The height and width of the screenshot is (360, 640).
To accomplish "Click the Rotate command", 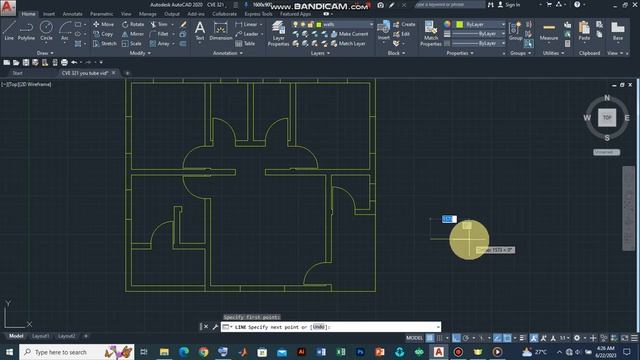I will tap(133, 24).
